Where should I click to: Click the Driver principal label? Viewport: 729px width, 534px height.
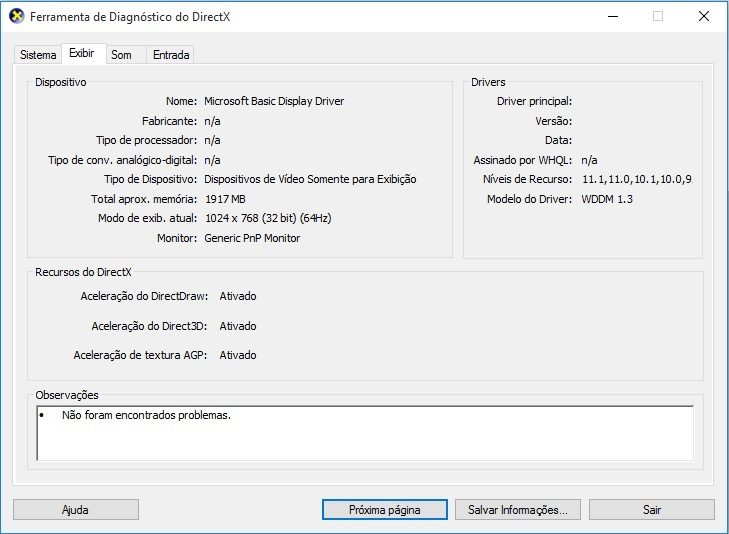click(x=534, y=101)
